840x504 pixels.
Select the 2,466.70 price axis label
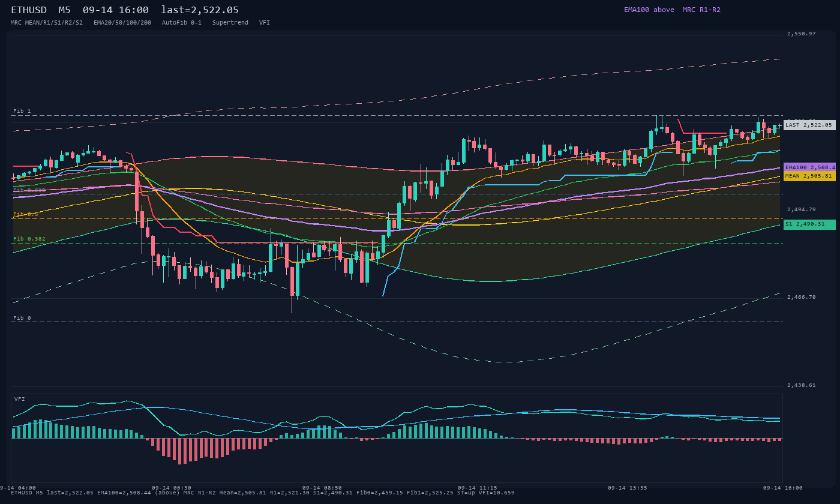[x=802, y=298]
